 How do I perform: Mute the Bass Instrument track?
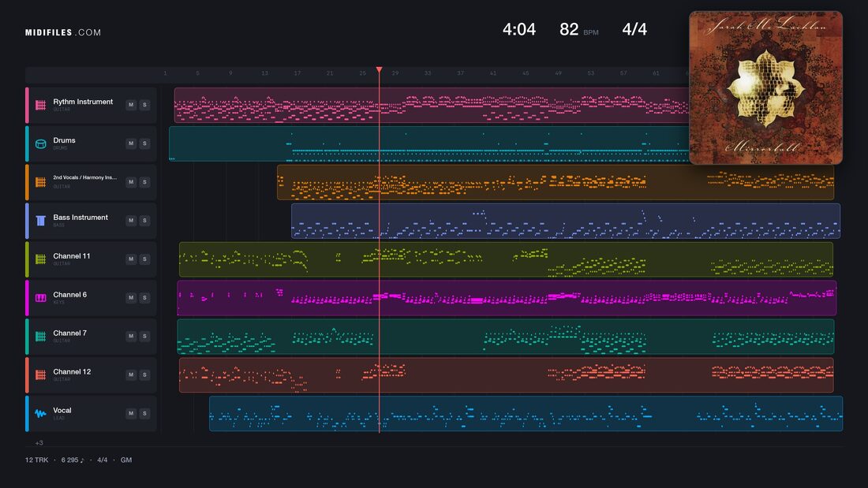[131, 220]
